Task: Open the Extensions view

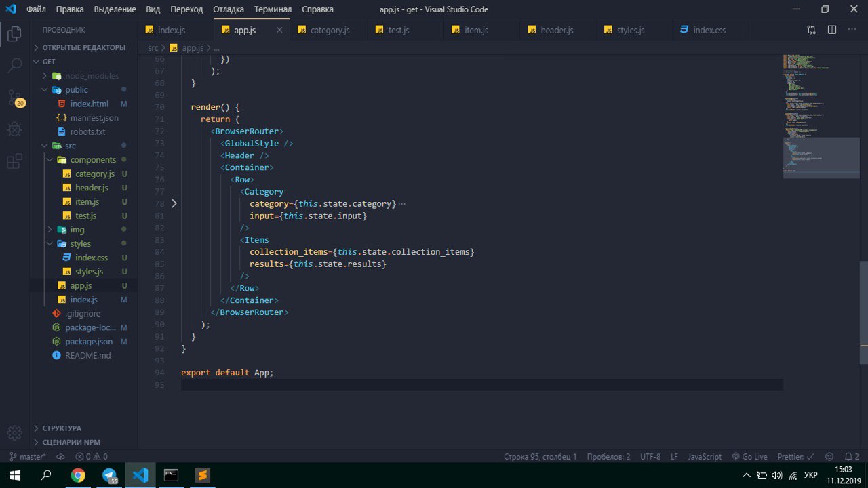Action: coord(14,161)
